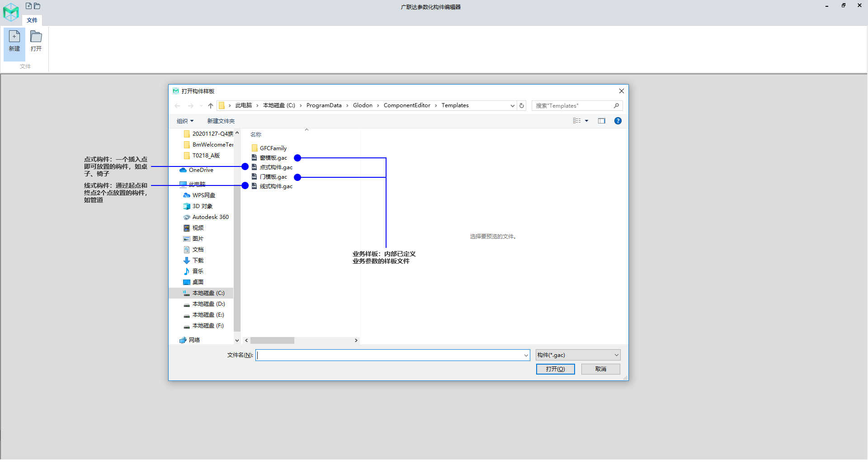Select OneDrive in navigation pane
The width and height of the screenshot is (868, 470).
197,170
